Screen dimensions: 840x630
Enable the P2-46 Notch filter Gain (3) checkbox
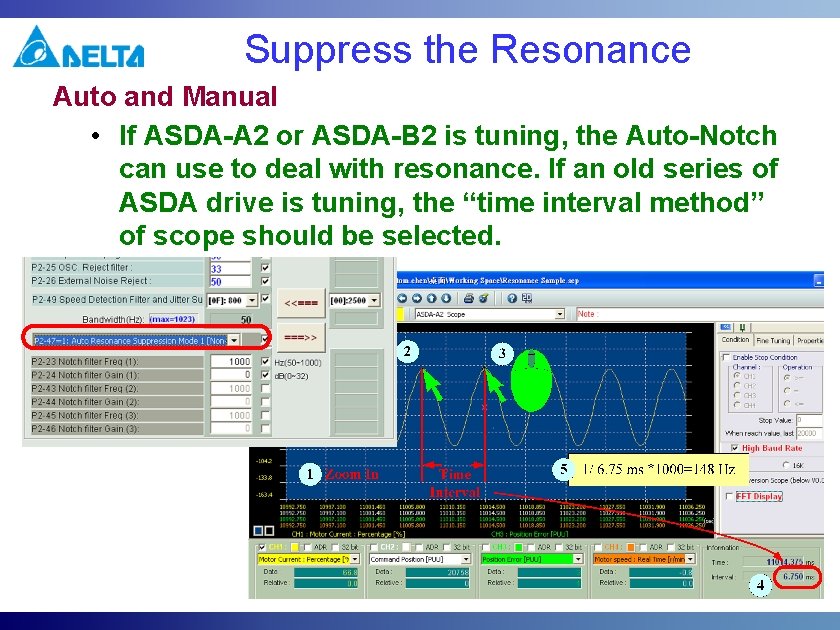(x=265, y=429)
